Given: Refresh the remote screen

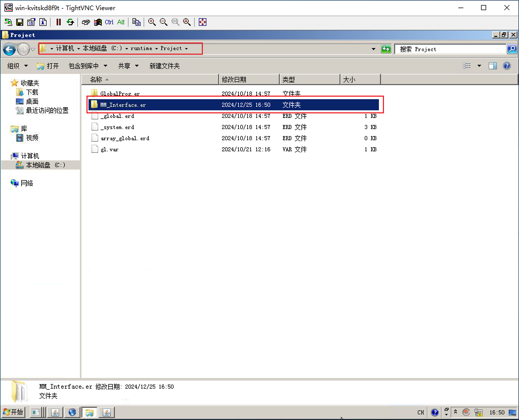Looking at the screenshot, I should click(70, 22).
